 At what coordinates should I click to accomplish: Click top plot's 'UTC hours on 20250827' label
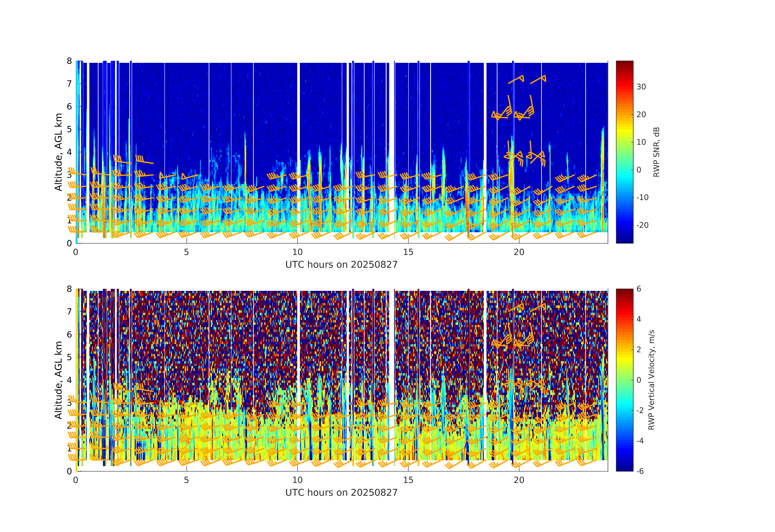click(x=341, y=265)
